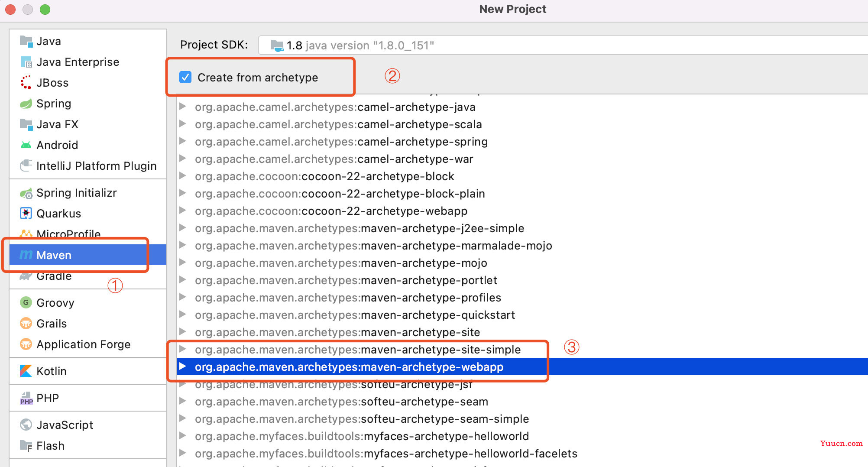The image size is (868, 467).
Task: Choose Android project type
Action: (x=88, y=145)
